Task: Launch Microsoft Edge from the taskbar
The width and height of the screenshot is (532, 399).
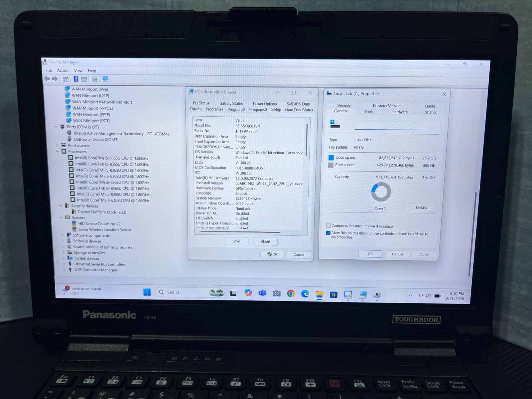Action: [305, 294]
